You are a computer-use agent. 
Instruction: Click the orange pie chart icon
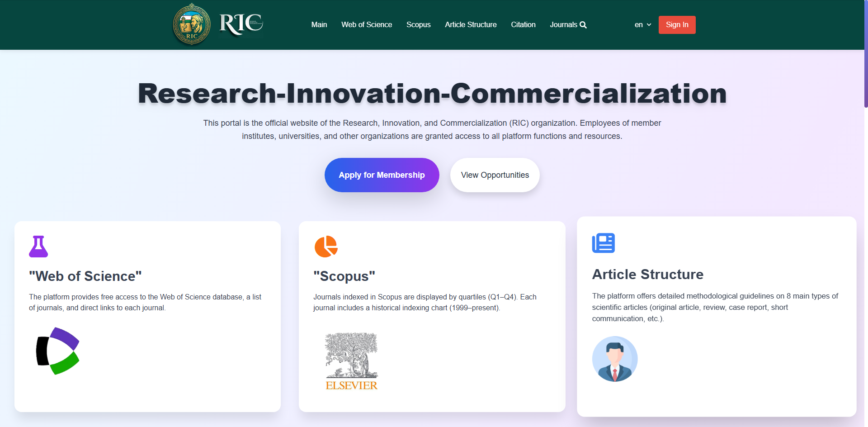click(326, 247)
